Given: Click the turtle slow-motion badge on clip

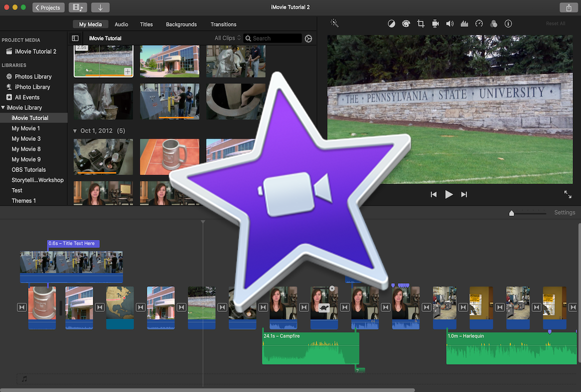Looking at the screenshot, I should 324,308.
